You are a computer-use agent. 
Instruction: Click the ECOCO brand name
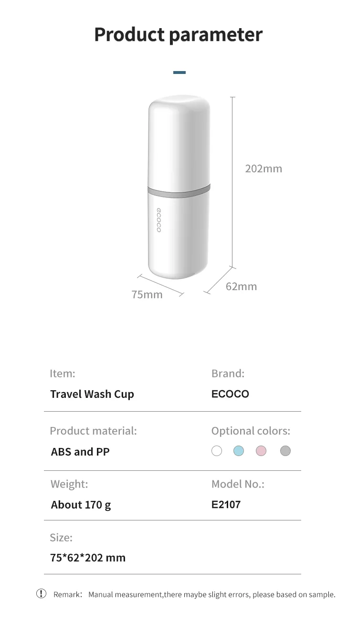(x=230, y=394)
